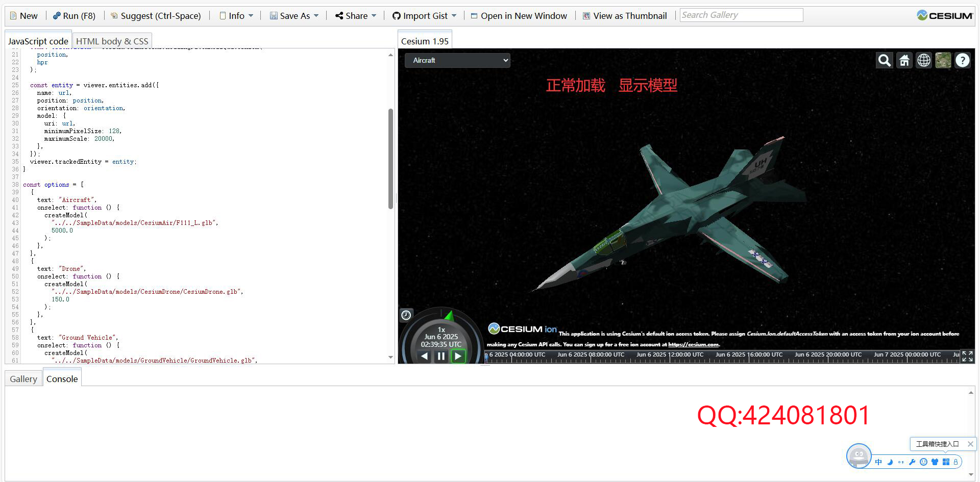980x482 pixels.
Task: Open the base layer imagery picker
Action: [943, 60]
